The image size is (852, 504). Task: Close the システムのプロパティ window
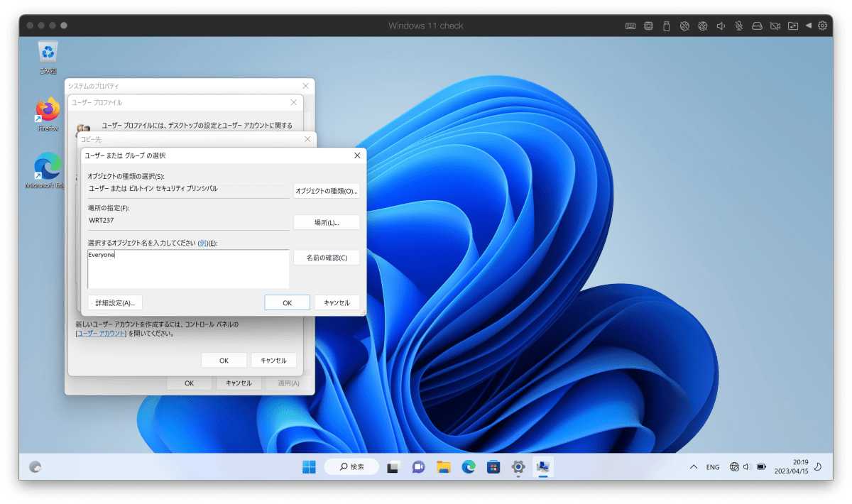[305, 85]
